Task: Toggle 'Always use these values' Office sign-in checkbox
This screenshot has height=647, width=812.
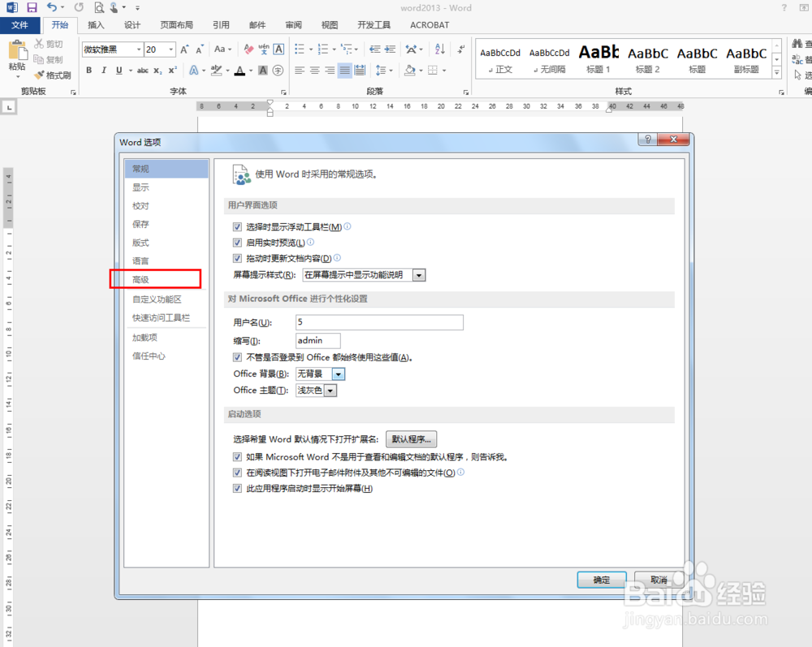Action: (237, 357)
